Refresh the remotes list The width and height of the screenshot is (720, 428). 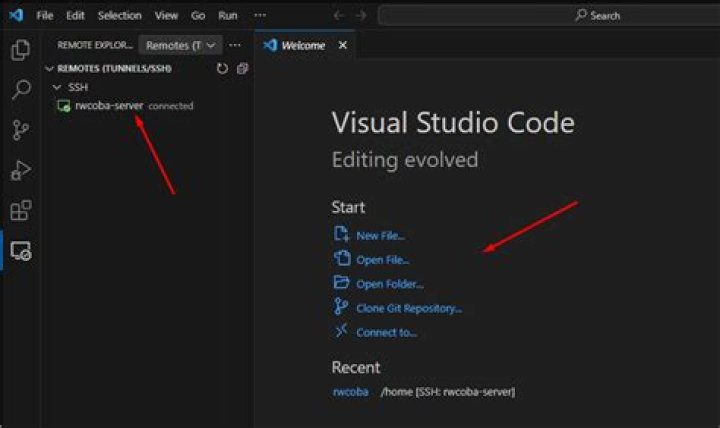pyautogui.click(x=222, y=68)
